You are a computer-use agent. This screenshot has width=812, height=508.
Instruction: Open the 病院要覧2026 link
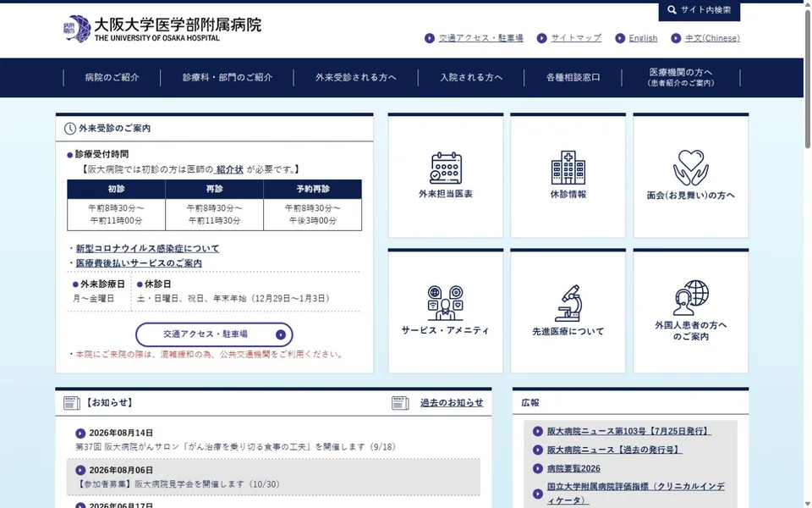point(573,468)
